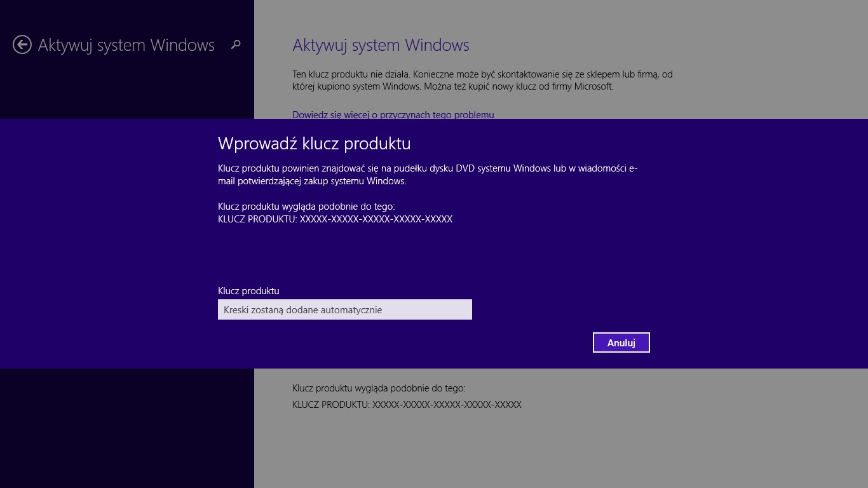Click 'Ten klucz produktu nie działa' message
Screen dimensions: 868x488
482,81
